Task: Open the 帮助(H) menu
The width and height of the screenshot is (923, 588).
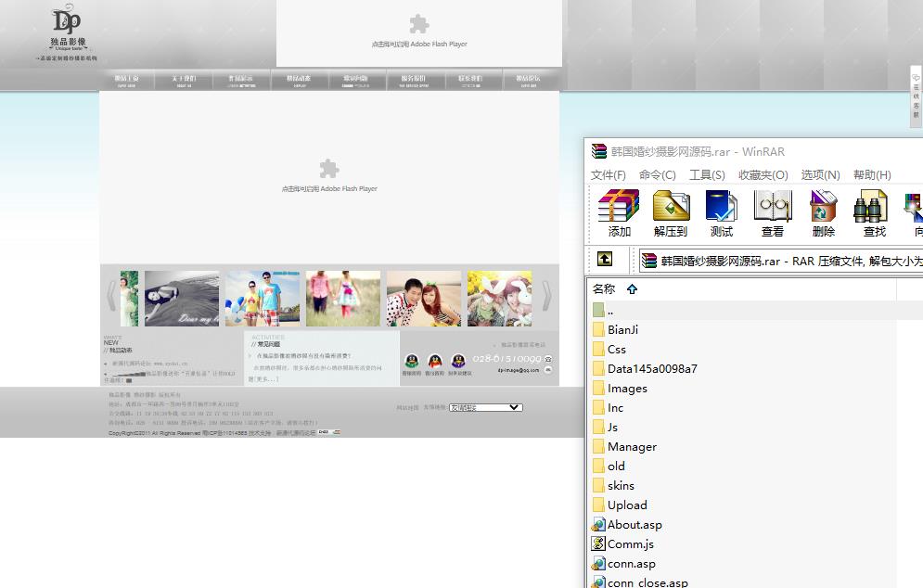Action: 872,174
